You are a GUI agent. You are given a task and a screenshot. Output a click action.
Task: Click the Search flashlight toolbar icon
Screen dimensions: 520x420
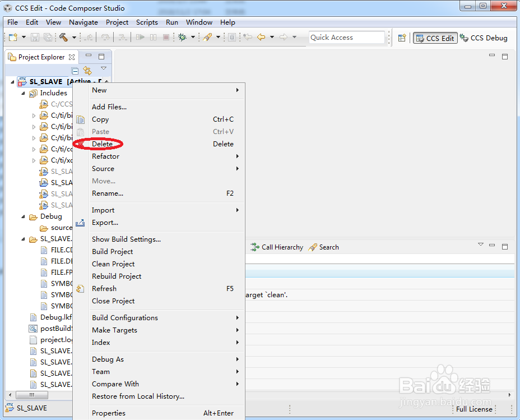click(x=207, y=37)
